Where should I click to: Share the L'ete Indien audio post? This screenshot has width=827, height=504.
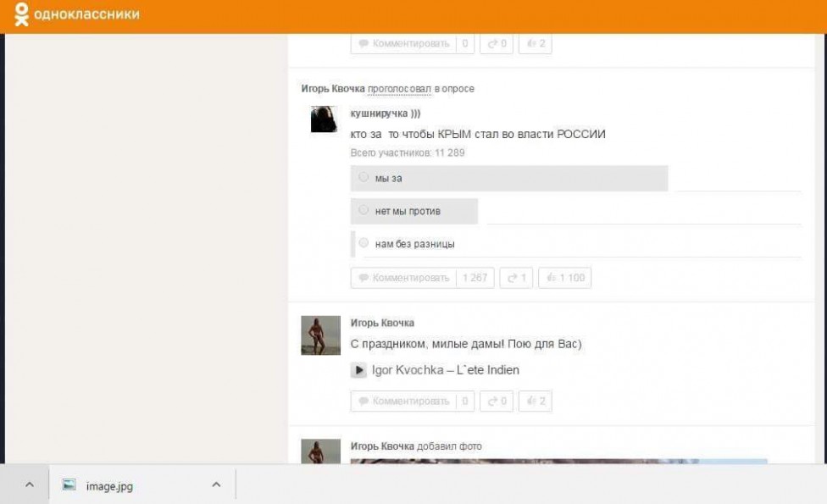point(497,402)
